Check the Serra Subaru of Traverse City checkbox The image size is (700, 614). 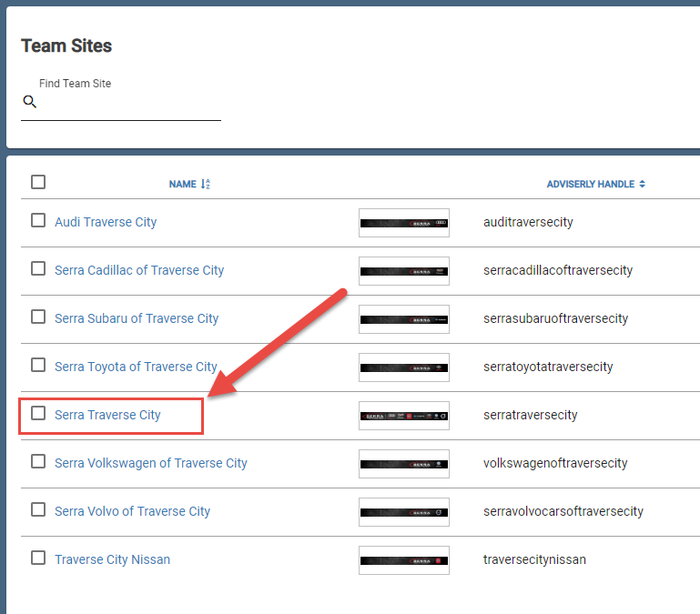click(x=38, y=317)
